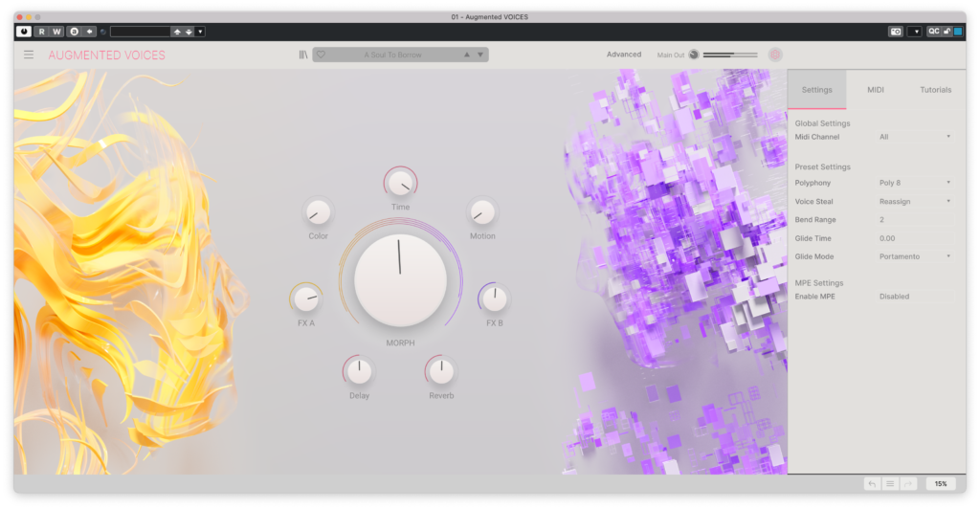Click the A/B compare switch button
The height and width of the screenshot is (509, 980).
pos(74,32)
